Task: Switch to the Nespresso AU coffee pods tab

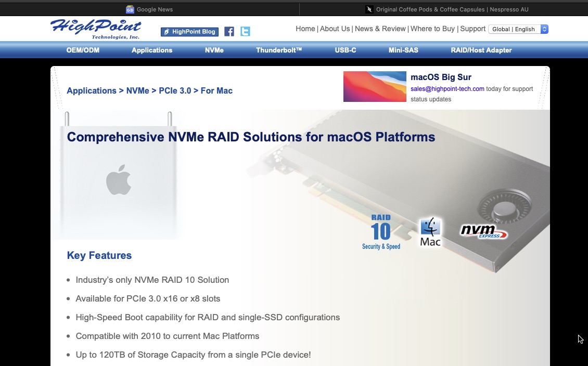Action: (444, 9)
